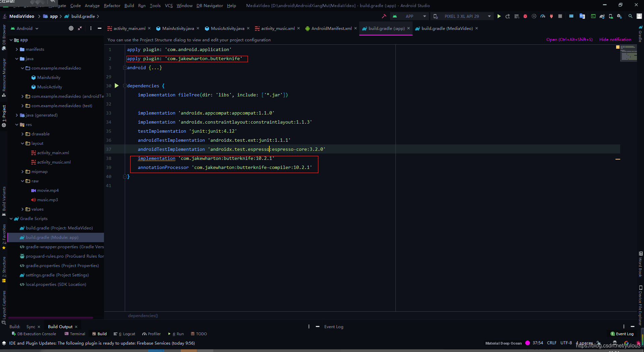
Task: Click the gutter run arrow for dependencies
Action: 117,86
